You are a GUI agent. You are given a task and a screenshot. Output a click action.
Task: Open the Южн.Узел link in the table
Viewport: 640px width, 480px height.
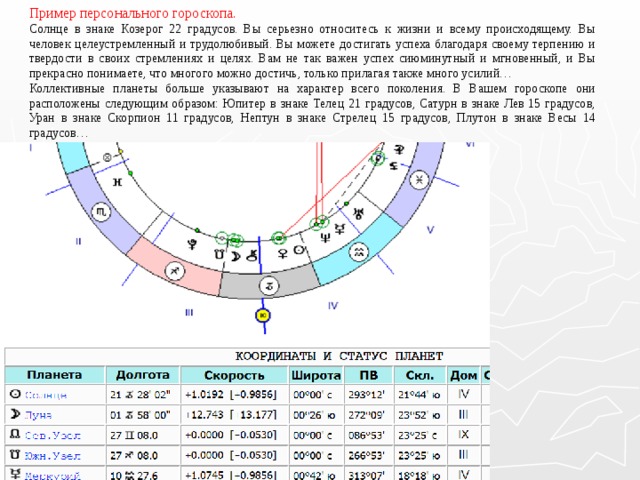53,456
